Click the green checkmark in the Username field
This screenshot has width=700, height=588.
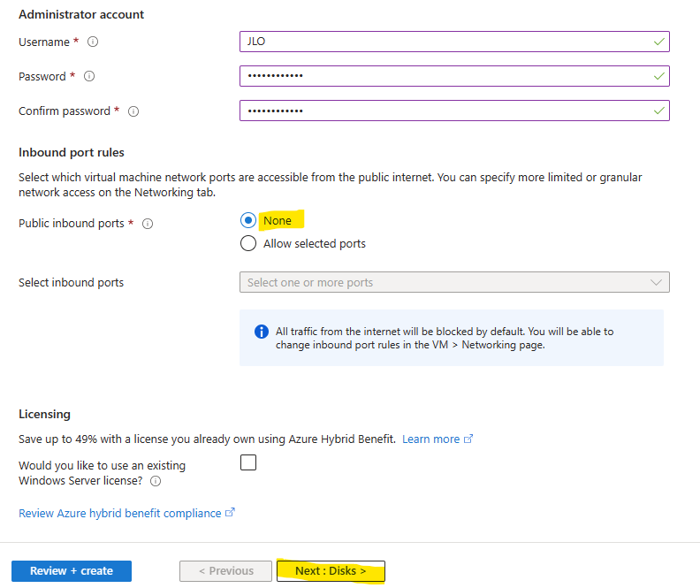[x=659, y=42]
